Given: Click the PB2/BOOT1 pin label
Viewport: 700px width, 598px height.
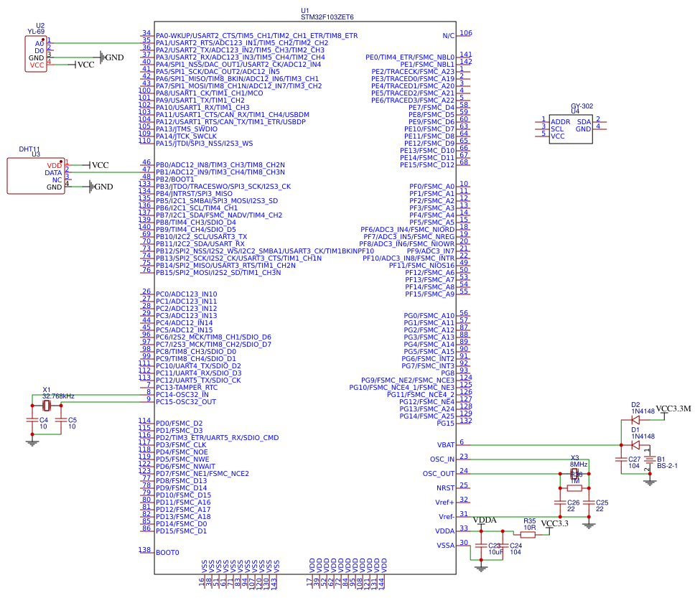Looking at the screenshot, I should [175, 179].
